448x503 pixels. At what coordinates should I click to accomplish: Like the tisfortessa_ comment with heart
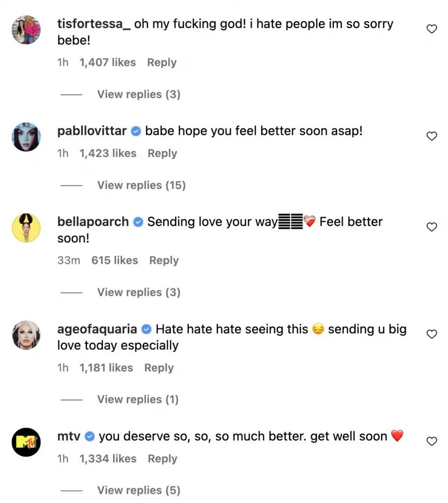click(x=432, y=29)
